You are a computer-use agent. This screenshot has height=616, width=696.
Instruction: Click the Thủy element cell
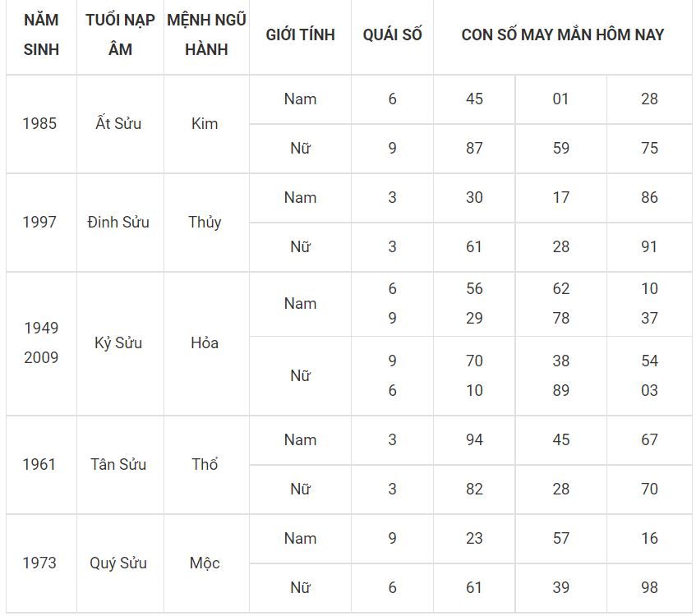205,223
